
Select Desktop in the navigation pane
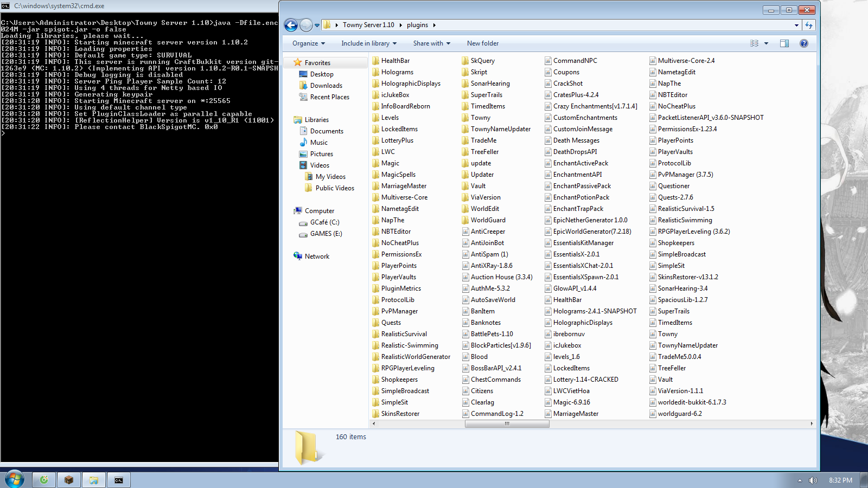click(322, 74)
